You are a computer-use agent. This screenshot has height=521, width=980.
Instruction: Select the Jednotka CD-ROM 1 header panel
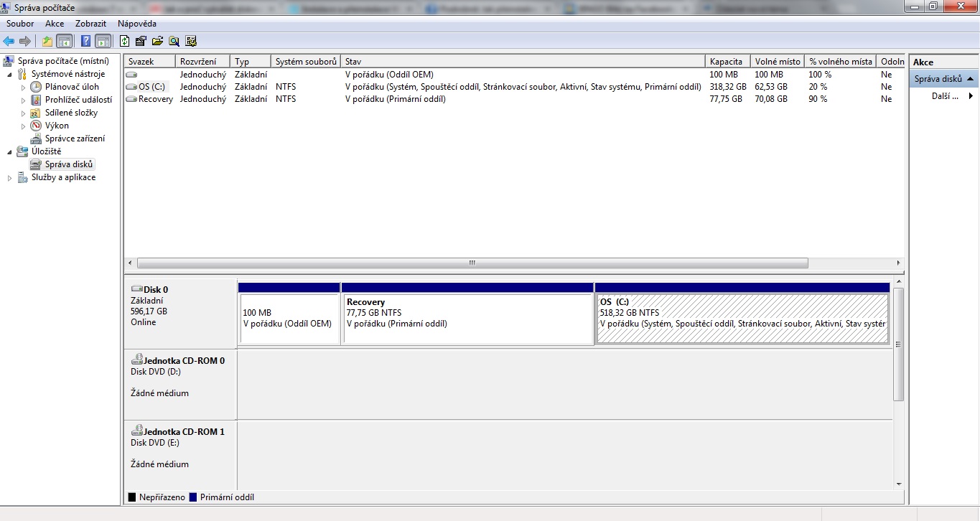[180, 455]
